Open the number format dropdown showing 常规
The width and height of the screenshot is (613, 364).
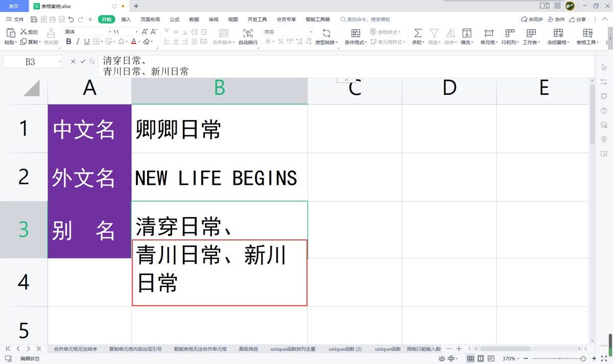[x=311, y=32]
